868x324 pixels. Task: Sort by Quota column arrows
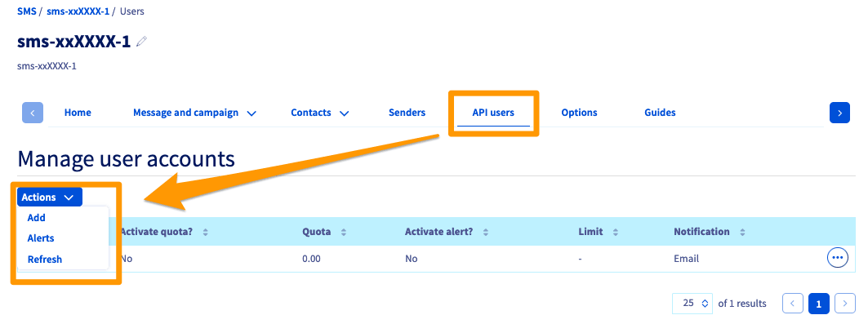tap(343, 233)
